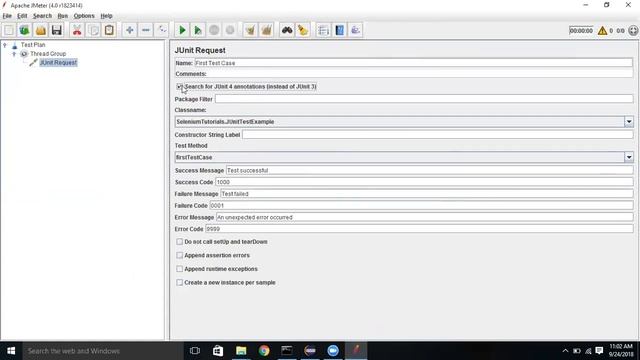Open File Explorer from taskbar

(x=241, y=351)
